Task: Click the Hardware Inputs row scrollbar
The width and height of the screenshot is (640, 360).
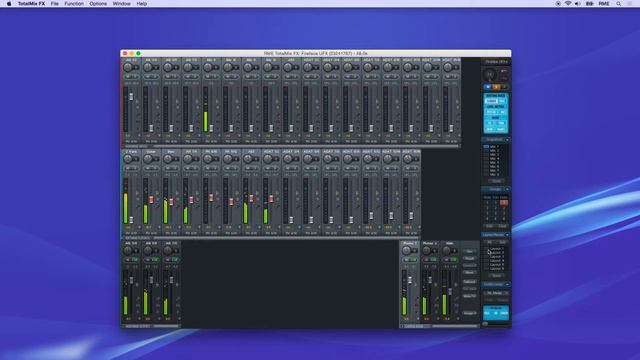Action: click(x=306, y=146)
